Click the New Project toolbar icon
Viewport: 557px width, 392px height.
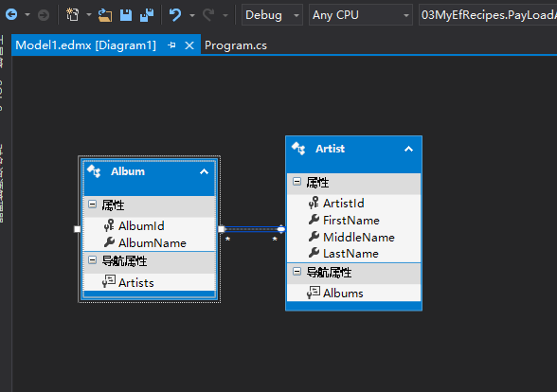(x=73, y=15)
